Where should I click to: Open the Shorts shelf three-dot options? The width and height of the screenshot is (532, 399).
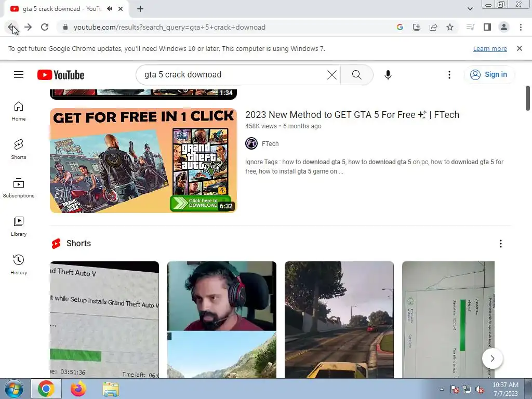tap(500, 244)
